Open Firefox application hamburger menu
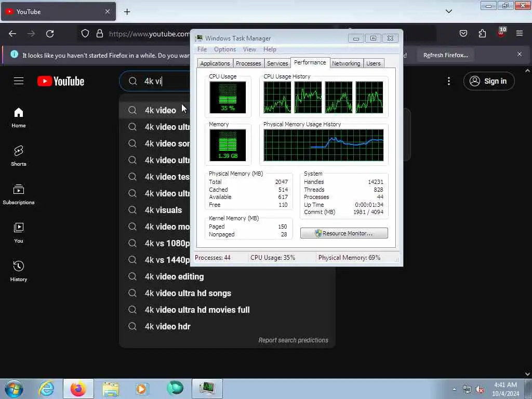This screenshot has width=532, height=399. (520, 33)
